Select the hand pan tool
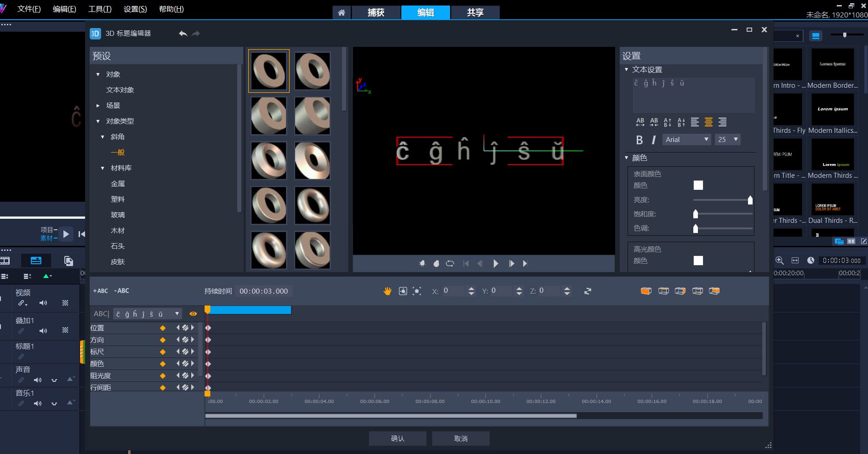Viewport: 868px width, 454px height. (x=388, y=291)
